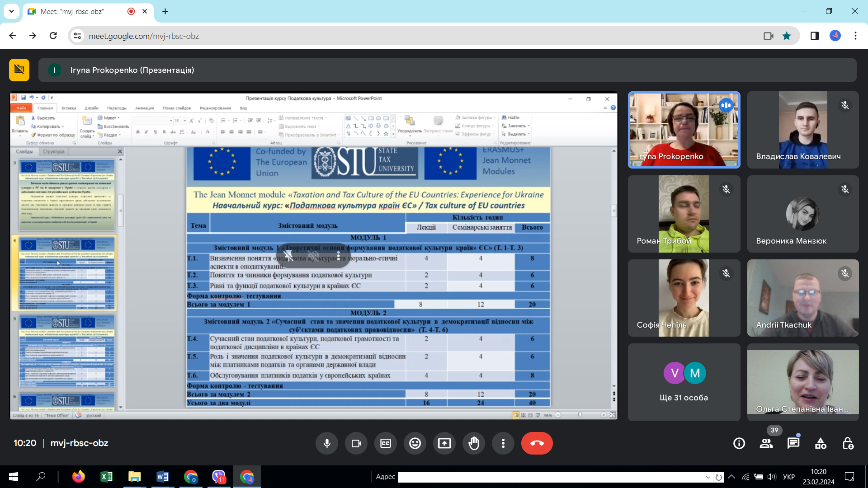Click muted mic icon on Софія Чепіль tile

[726, 273]
